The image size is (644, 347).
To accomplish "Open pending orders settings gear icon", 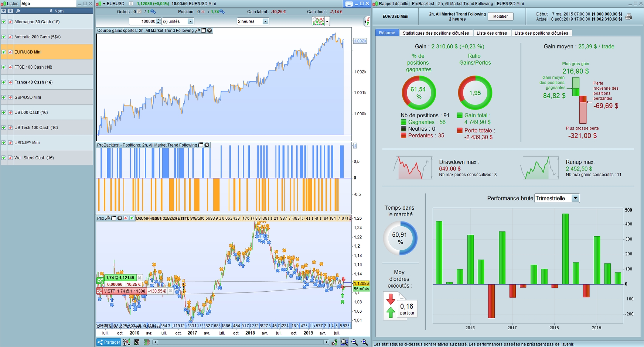I will [x=153, y=12].
